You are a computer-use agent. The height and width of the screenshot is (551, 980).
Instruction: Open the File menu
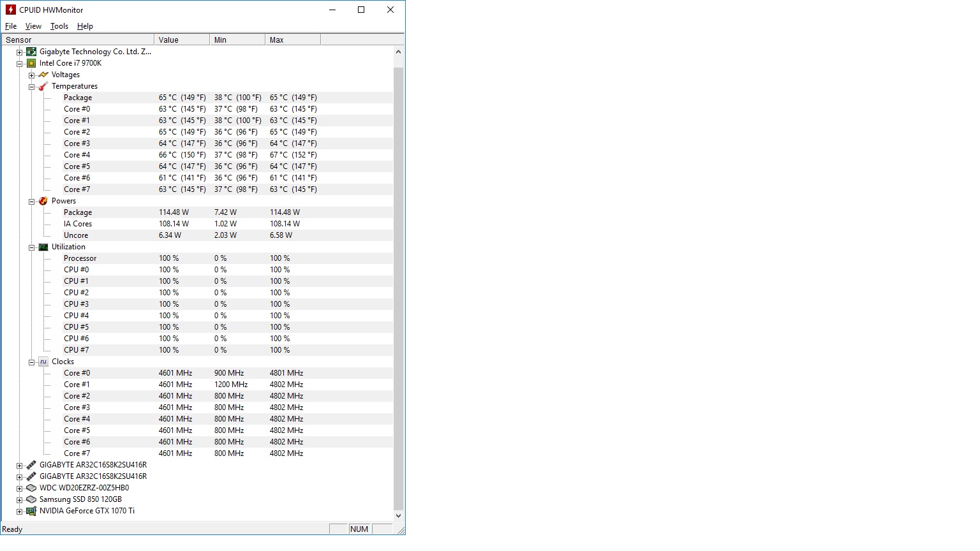point(11,26)
